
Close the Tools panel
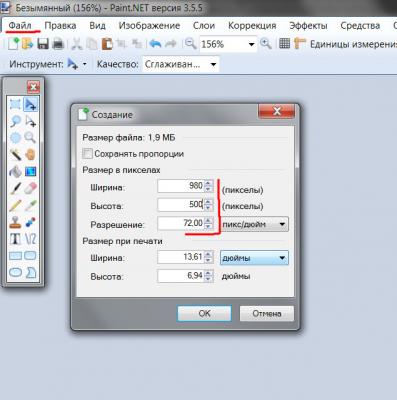click(33, 87)
